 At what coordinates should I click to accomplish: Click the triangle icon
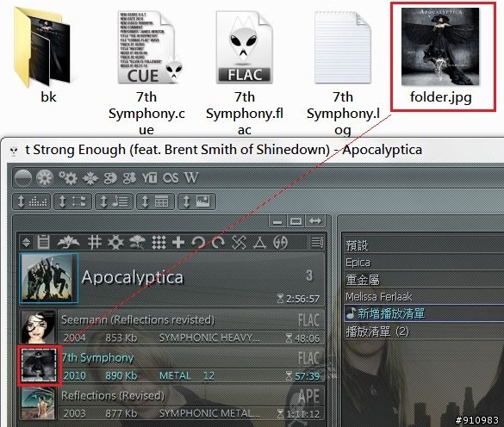pyautogui.click(x=259, y=243)
